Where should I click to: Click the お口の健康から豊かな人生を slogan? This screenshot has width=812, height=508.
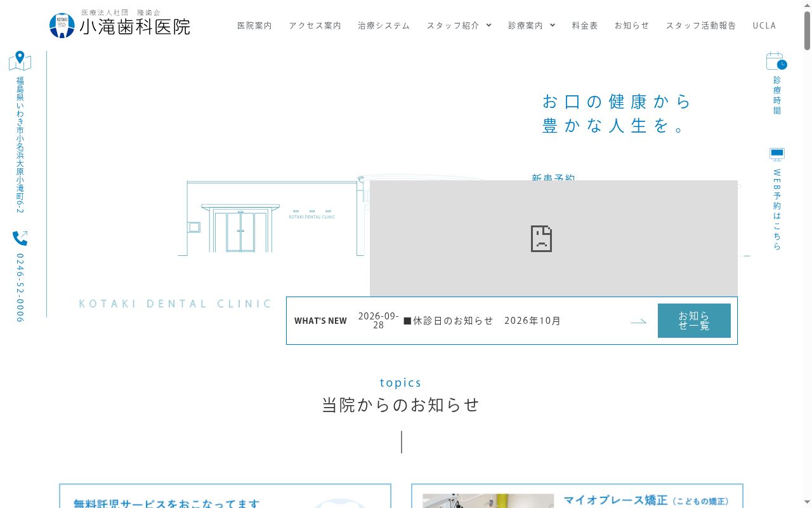[617, 114]
